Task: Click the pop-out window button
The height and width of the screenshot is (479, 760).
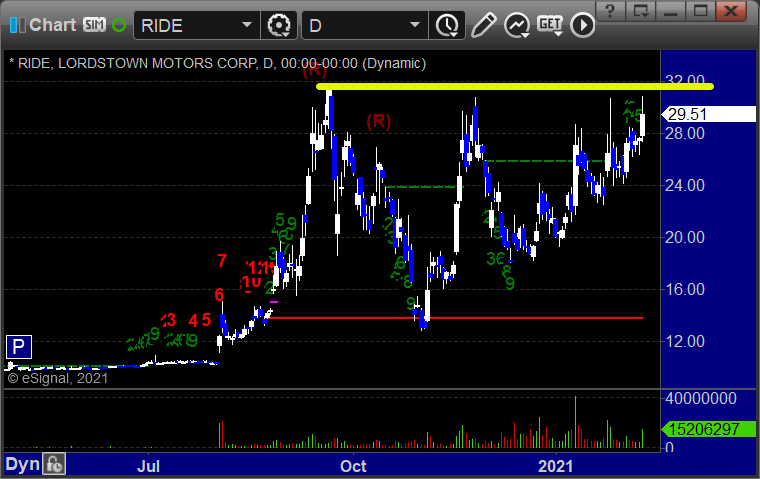Action: 640,11
